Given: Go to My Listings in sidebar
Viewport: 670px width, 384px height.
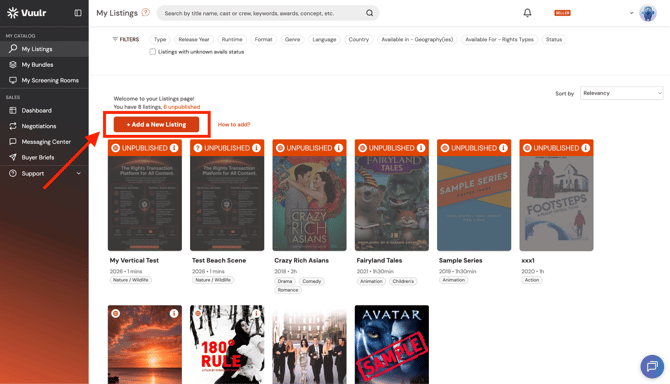Looking at the screenshot, I should (44, 49).
